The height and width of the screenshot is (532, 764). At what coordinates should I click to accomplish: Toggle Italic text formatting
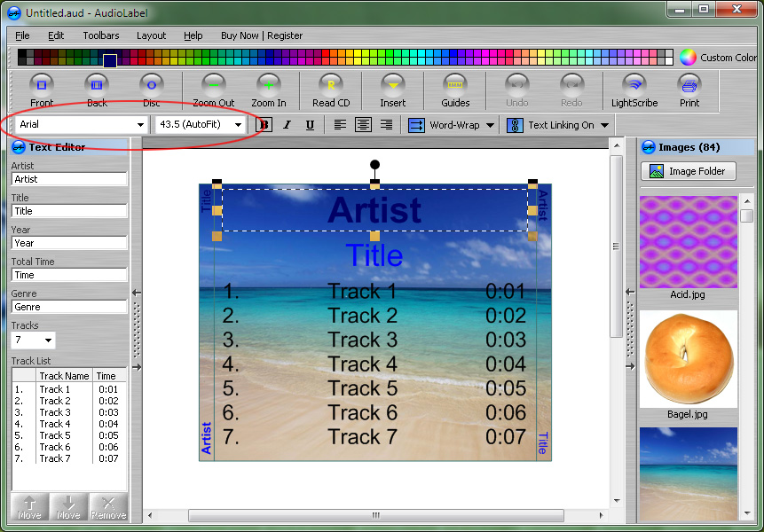[287, 125]
